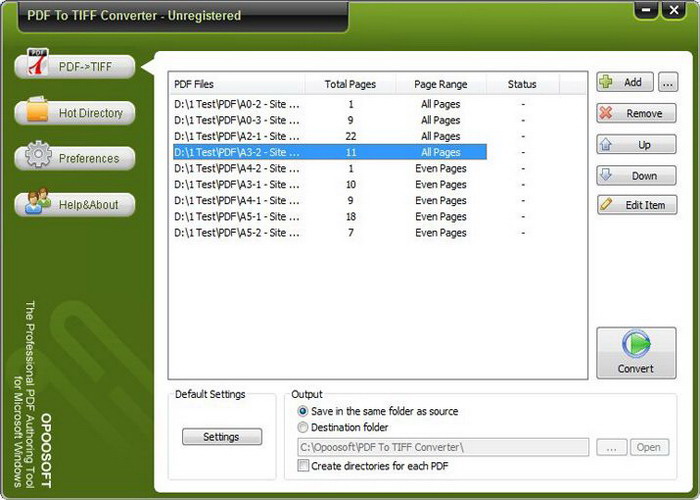Click the Total Pages column header
Screen dimensions: 700x500
click(x=350, y=84)
